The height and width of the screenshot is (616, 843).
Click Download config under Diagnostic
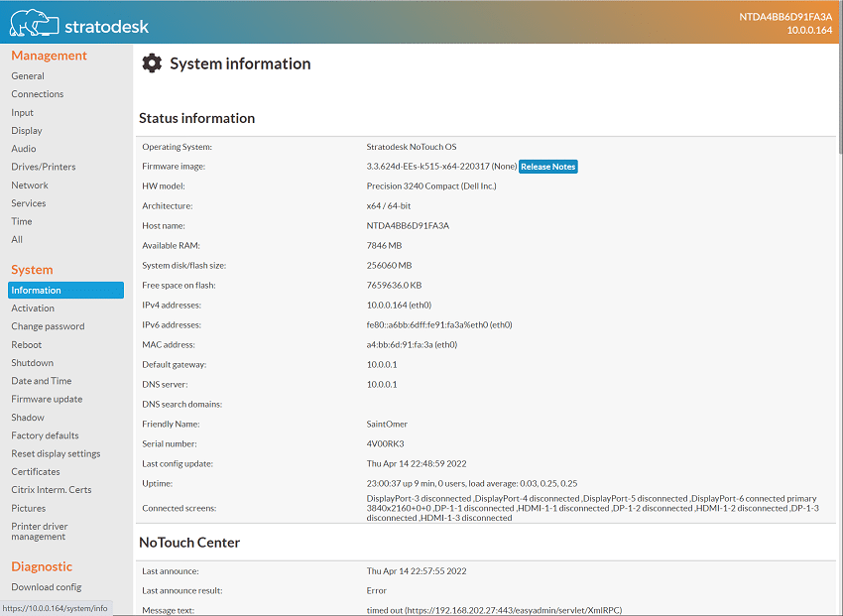point(47,587)
